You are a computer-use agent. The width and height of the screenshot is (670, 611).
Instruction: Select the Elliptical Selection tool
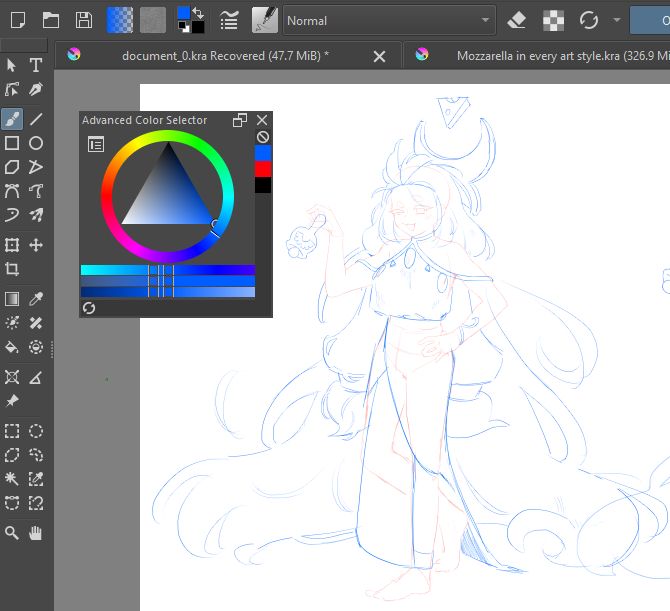(36, 431)
